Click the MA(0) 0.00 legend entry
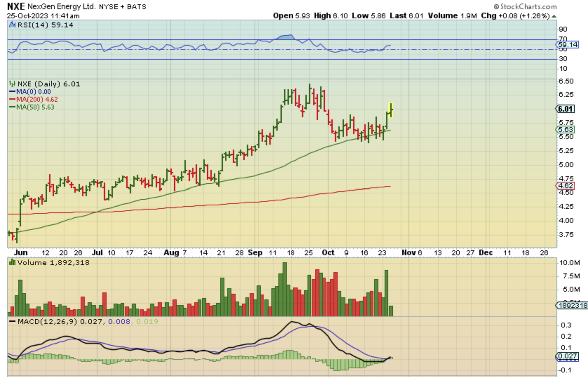Viewport: 588px width, 377px height. pyautogui.click(x=30, y=92)
